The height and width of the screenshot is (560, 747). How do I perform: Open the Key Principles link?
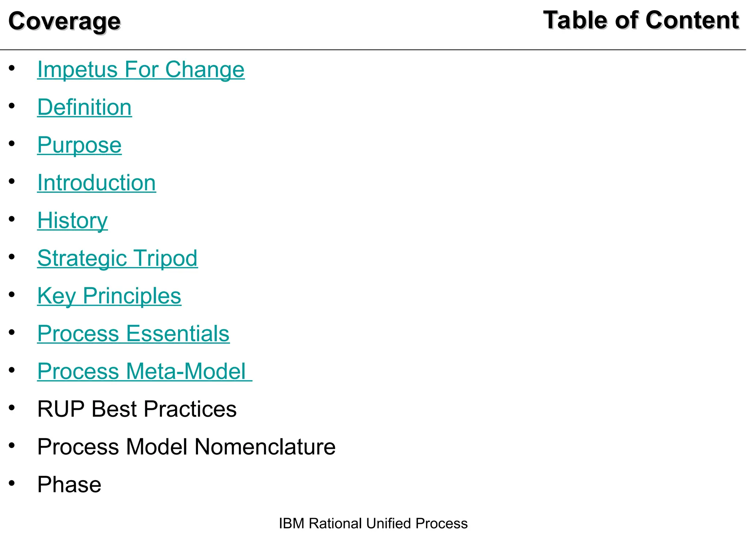pos(109,296)
